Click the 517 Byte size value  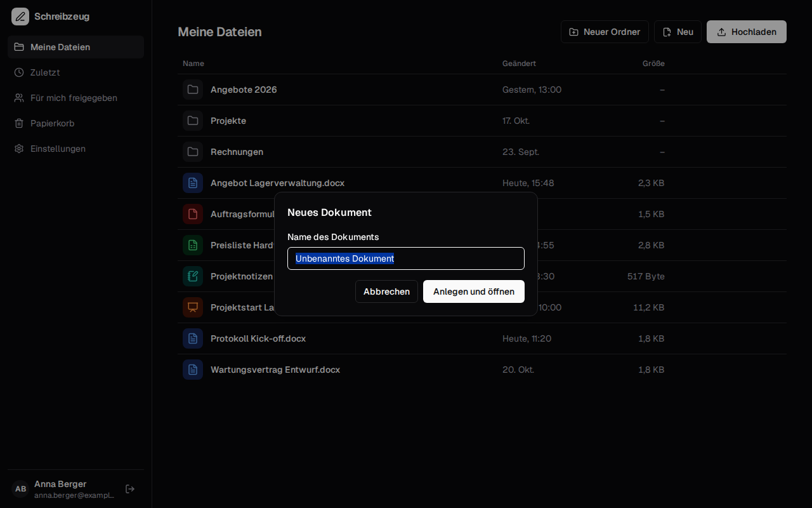coord(646,276)
